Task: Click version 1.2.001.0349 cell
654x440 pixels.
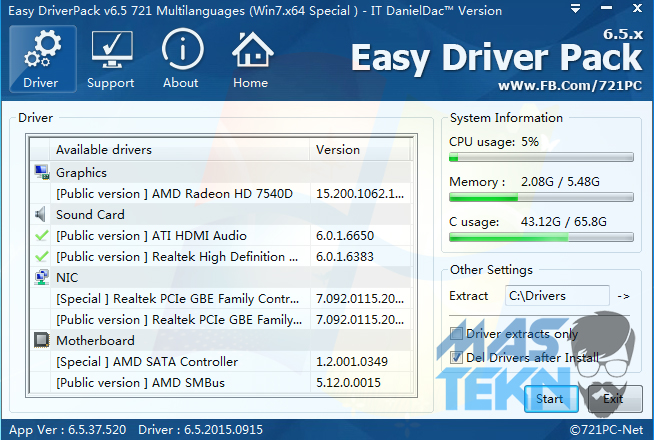Action: click(x=360, y=362)
